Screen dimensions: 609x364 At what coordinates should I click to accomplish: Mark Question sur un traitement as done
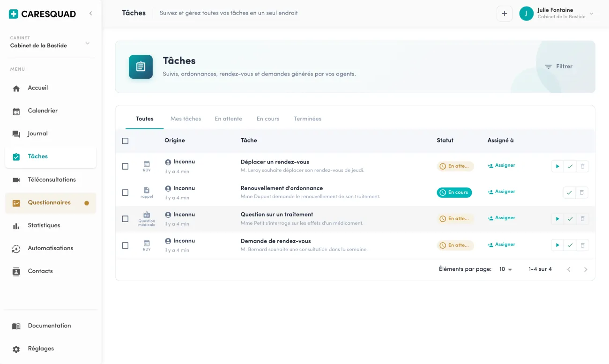(570, 219)
